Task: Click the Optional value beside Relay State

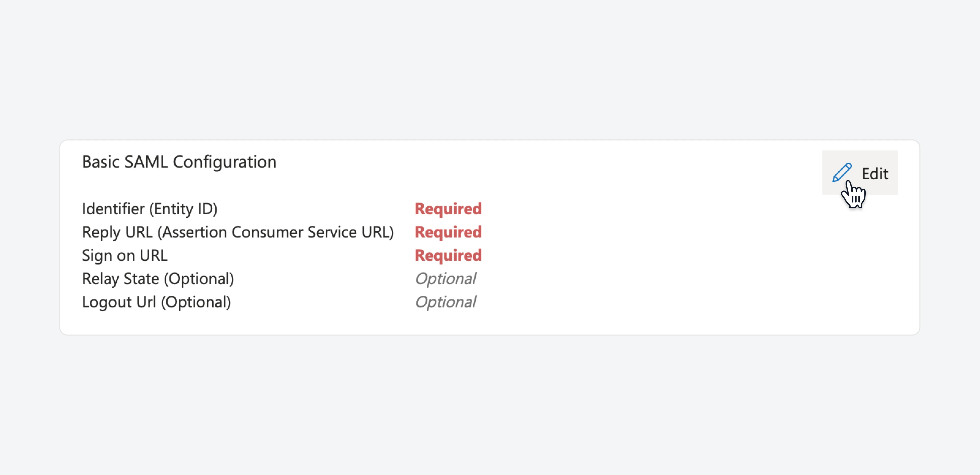Action: (x=446, y=279)
